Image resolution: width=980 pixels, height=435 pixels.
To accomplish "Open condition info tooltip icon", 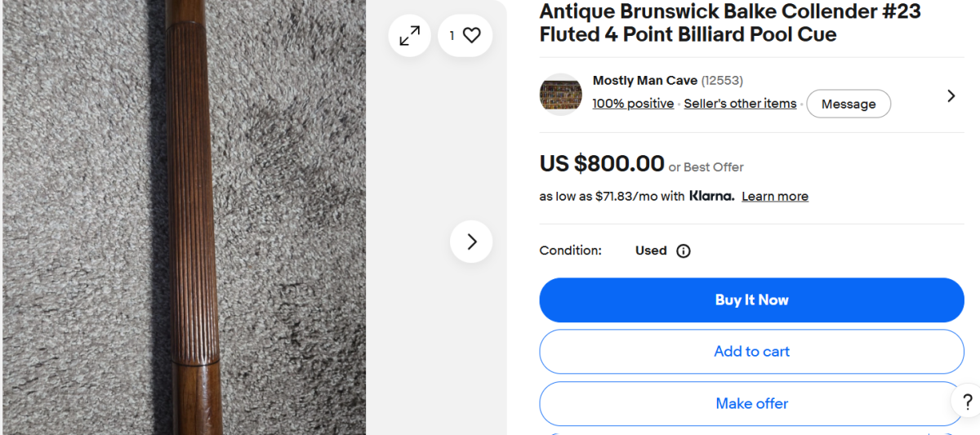I will point(684,251).
